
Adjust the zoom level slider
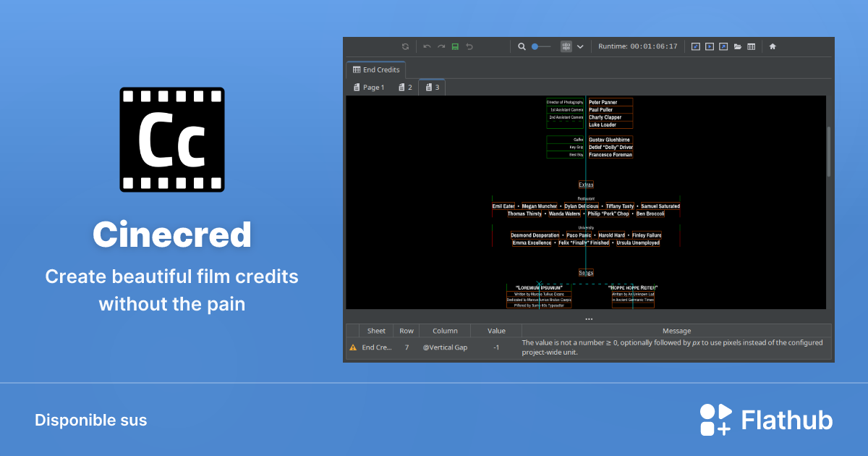click(541, 46)
